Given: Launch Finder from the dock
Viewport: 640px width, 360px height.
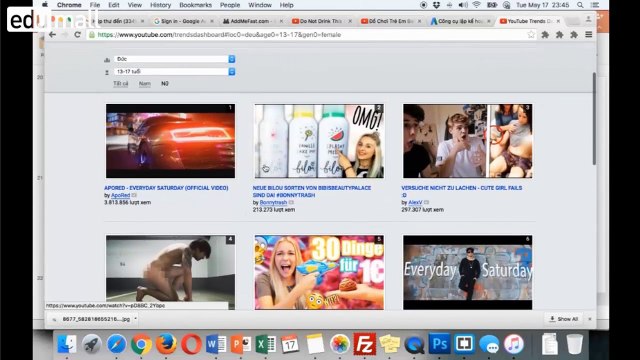Looking at the screenshot, I should point(66,344).
